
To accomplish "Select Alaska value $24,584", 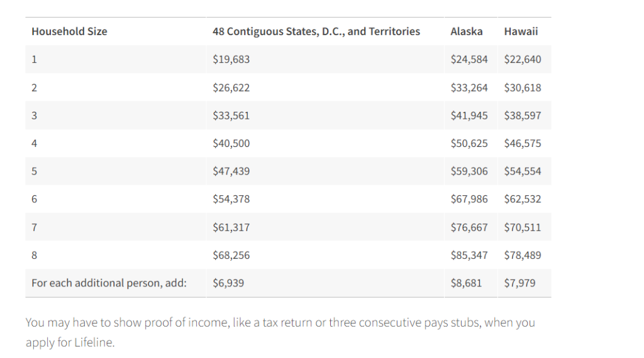I will [x=469, y=60].
